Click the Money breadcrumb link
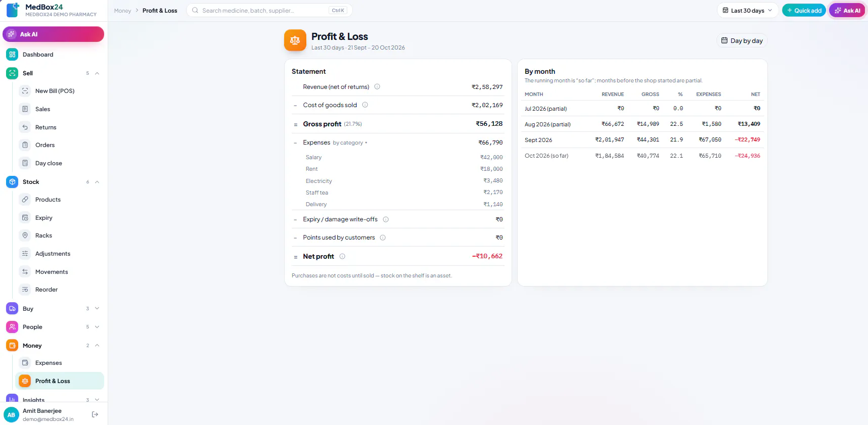 pos(122,11)
